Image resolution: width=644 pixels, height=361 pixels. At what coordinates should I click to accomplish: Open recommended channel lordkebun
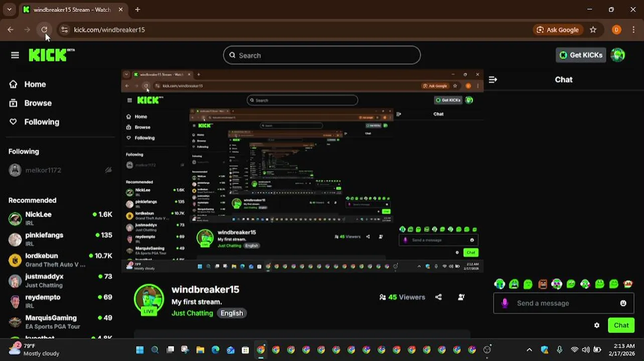click(x=60, y=260)
